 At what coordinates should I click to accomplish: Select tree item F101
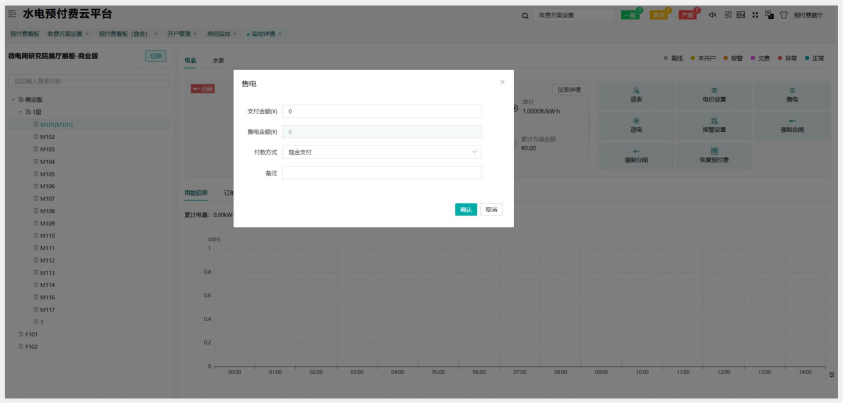tap(32, 334)
